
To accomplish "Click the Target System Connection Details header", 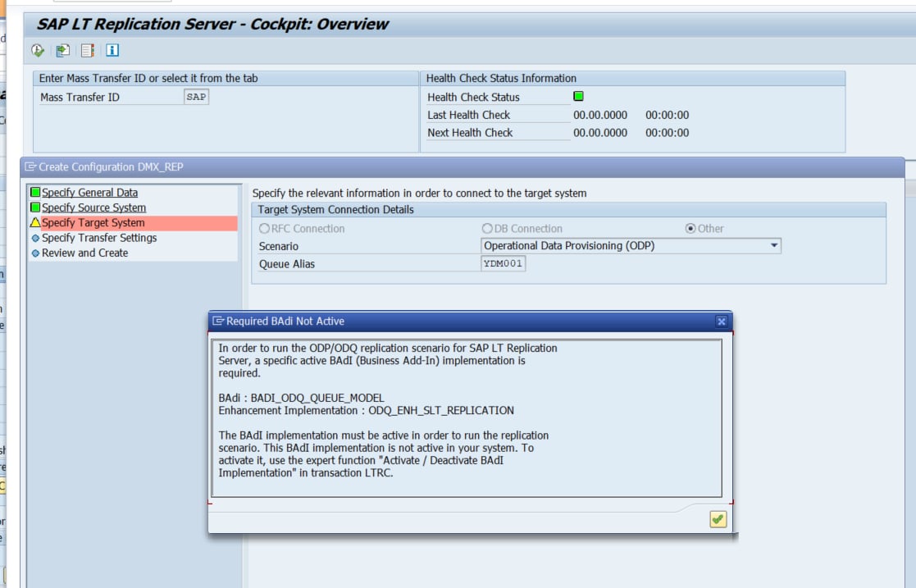I will (x=335, y=210).
